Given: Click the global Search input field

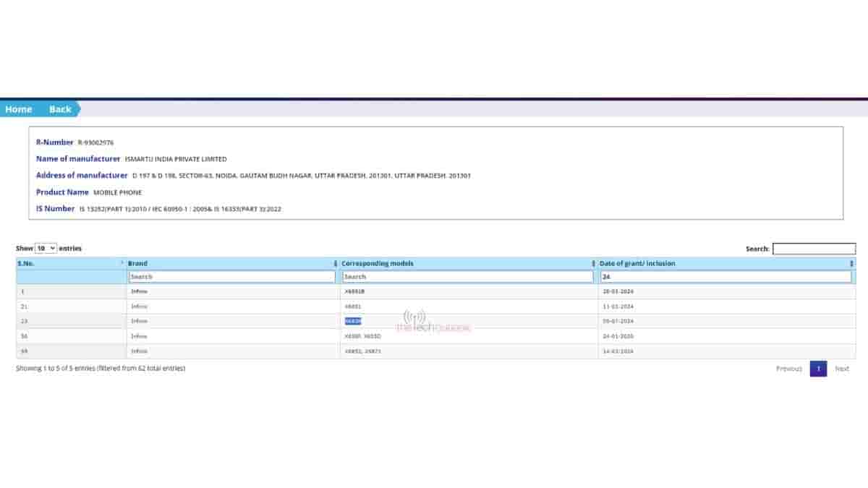Looking at the screenshot, I should (x=814, y=249).
